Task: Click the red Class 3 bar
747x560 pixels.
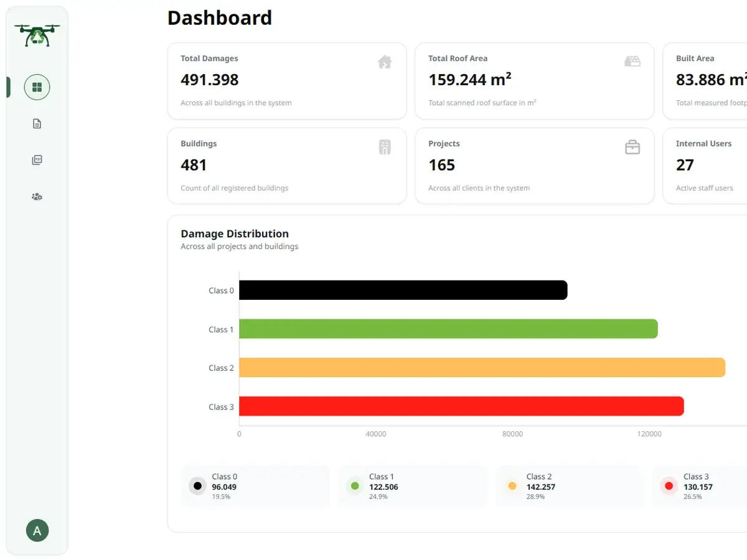Action: click(x=462, y=406)
